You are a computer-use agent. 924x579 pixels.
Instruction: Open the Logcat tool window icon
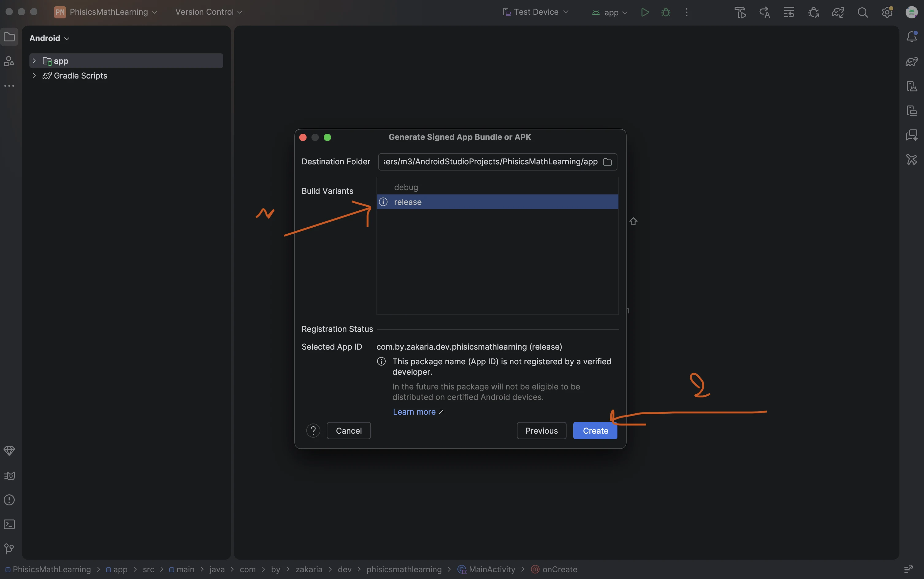(9, 475)
